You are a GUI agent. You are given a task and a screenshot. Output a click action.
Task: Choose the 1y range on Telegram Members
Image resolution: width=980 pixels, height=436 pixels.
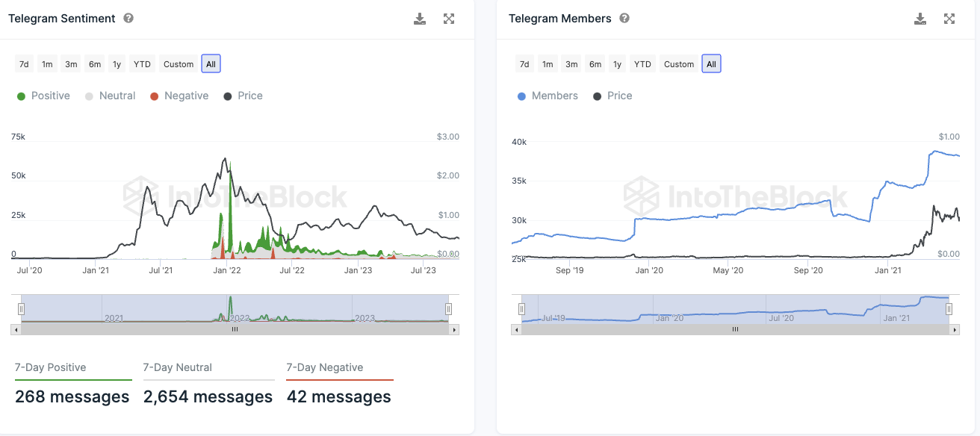[617, 64]
